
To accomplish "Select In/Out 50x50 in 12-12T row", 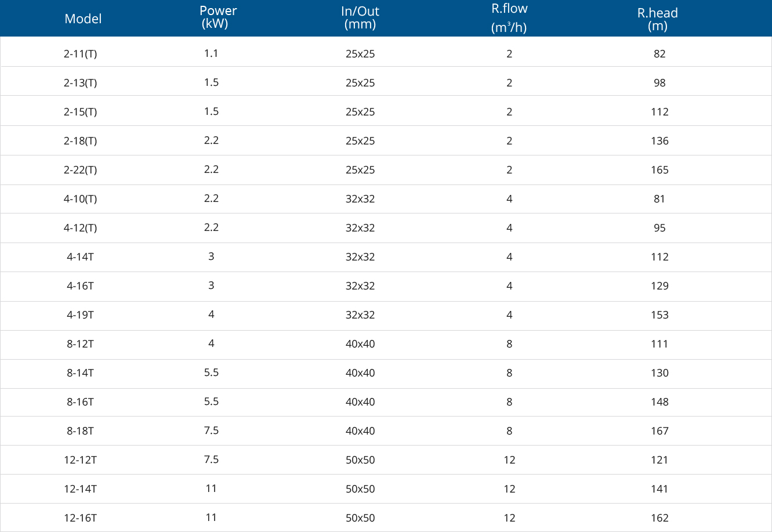I will click(360, 460).
